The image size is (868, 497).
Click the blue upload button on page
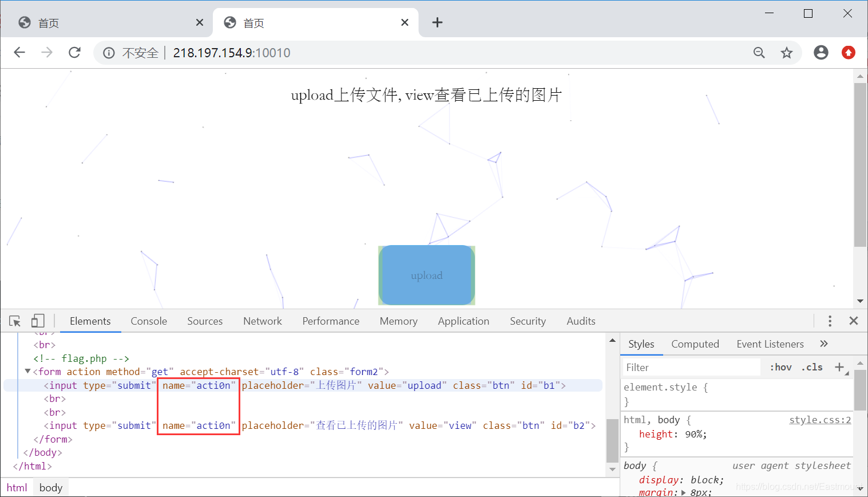427,275
